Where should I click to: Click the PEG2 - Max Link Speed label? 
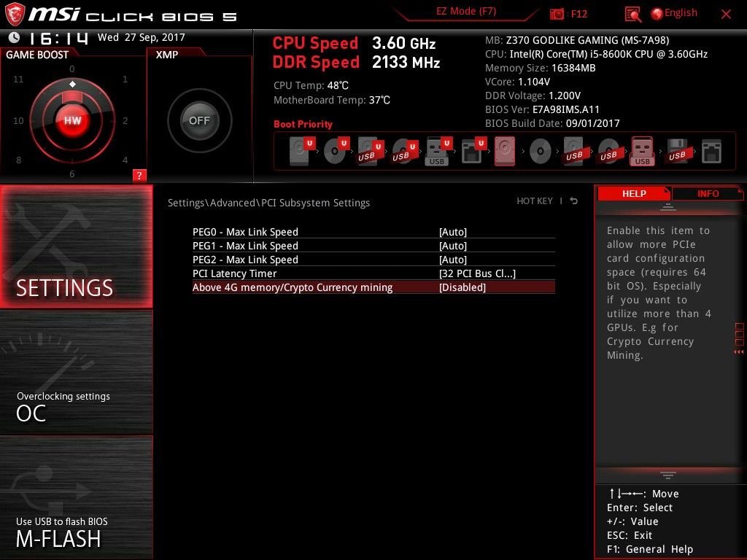pyautogui.click(x=245, y=260)
